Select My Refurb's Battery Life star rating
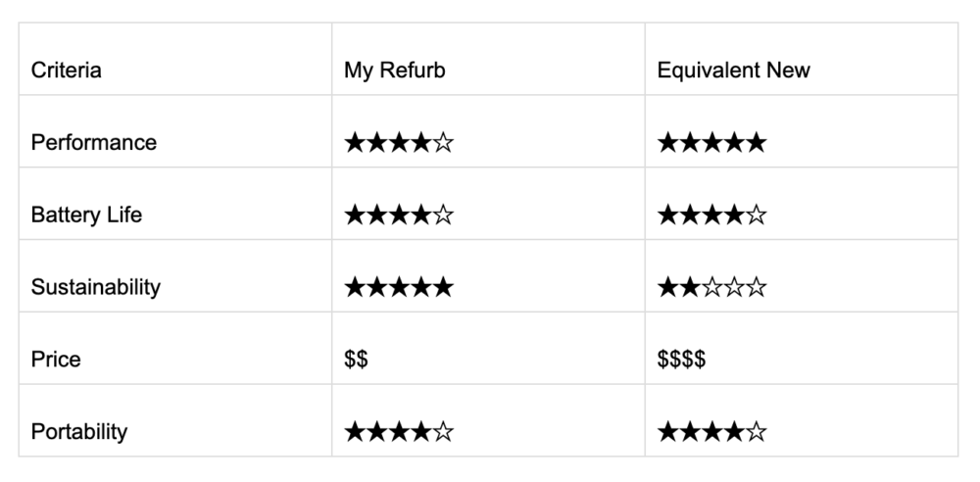This screenshot has height=482, width=980. [399, 216]
